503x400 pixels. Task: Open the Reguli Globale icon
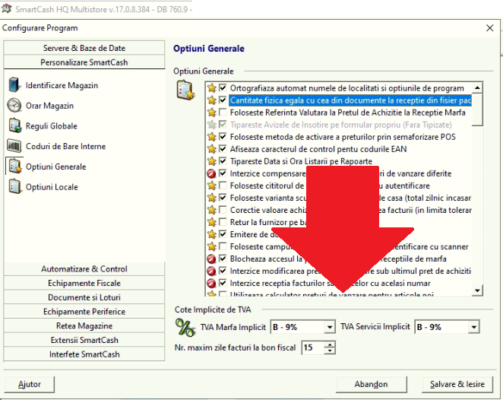click(14, 126)
